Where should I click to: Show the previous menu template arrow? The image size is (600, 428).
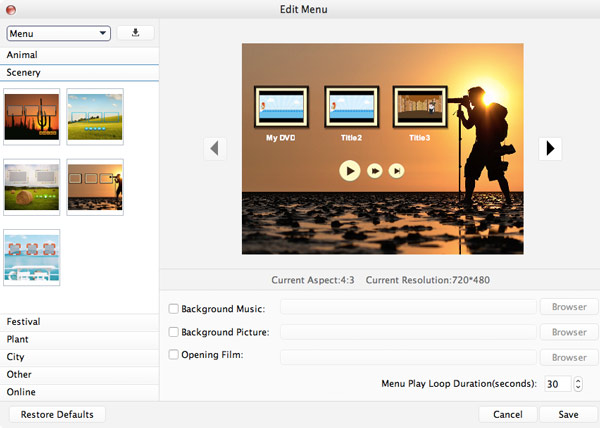point(215,148)
